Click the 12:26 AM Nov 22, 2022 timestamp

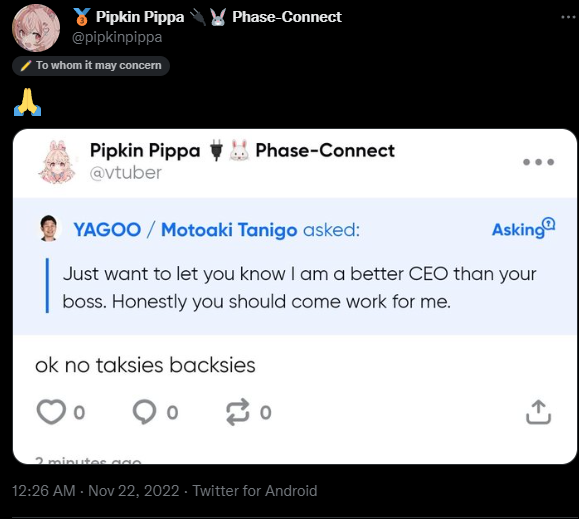[x=95, y=491]
